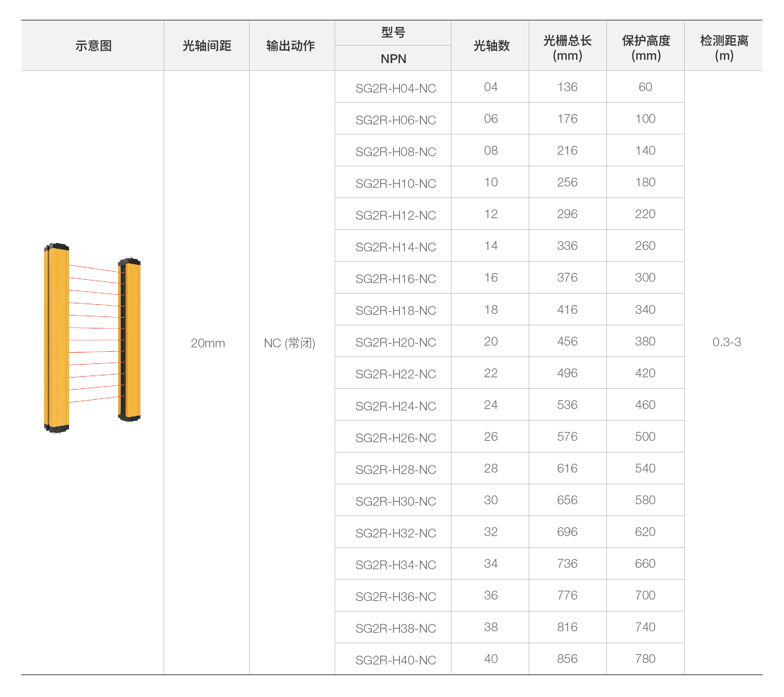The width and height of the screenshot is (784, 697).
Task: Click the 保护高度 (mm) header
Action: (646, 48)
